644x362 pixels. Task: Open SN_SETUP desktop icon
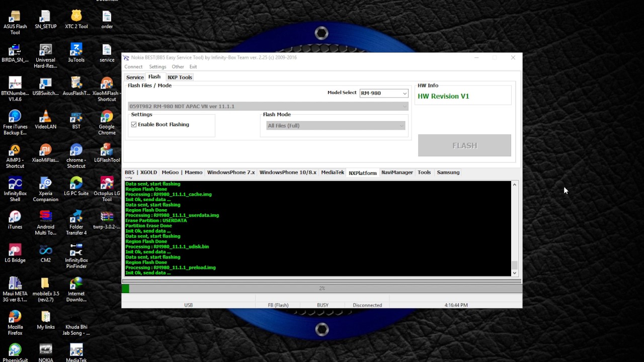tap(45, 20)
